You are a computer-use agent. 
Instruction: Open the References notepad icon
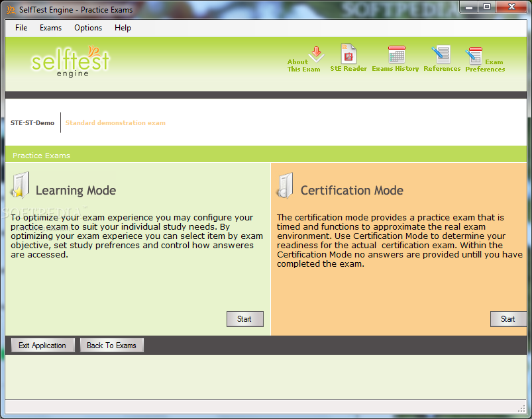[x=441, y=54]
